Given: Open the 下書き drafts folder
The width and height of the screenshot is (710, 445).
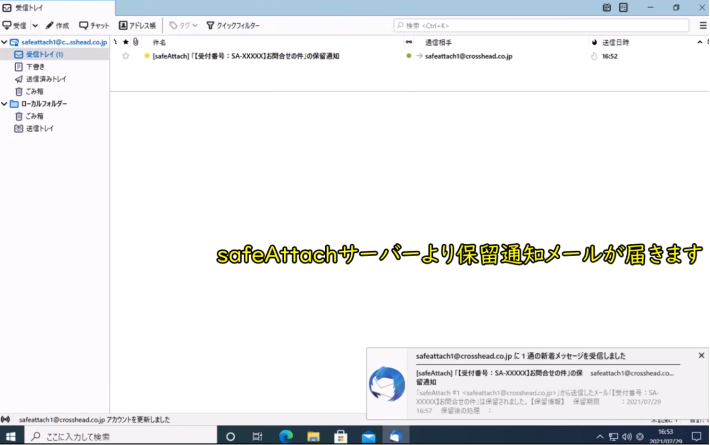Looking at the screenshot, I should (x=30, y=67).
